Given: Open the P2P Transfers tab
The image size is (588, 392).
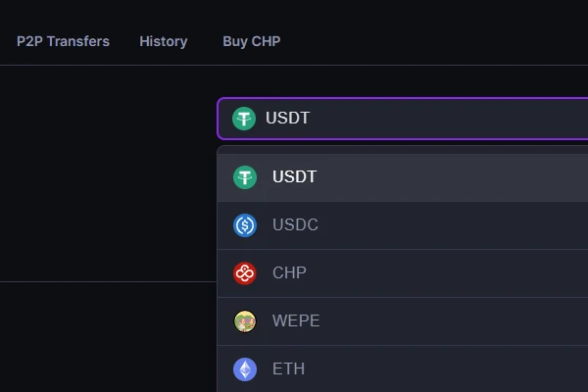Looking at the screenshot, I should pyautogui.click(x=63, y=41).
